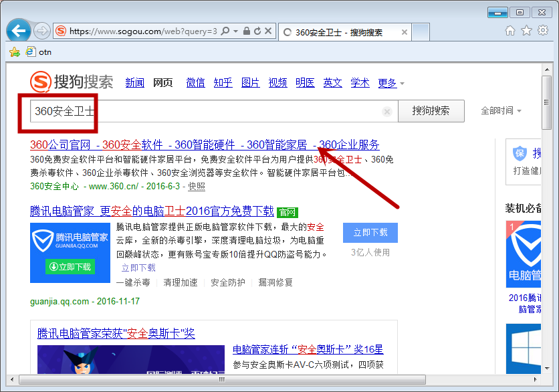Click the green 立即下载 button on the logo
Viewport: 559px width, 392px height.
point(70,266)
